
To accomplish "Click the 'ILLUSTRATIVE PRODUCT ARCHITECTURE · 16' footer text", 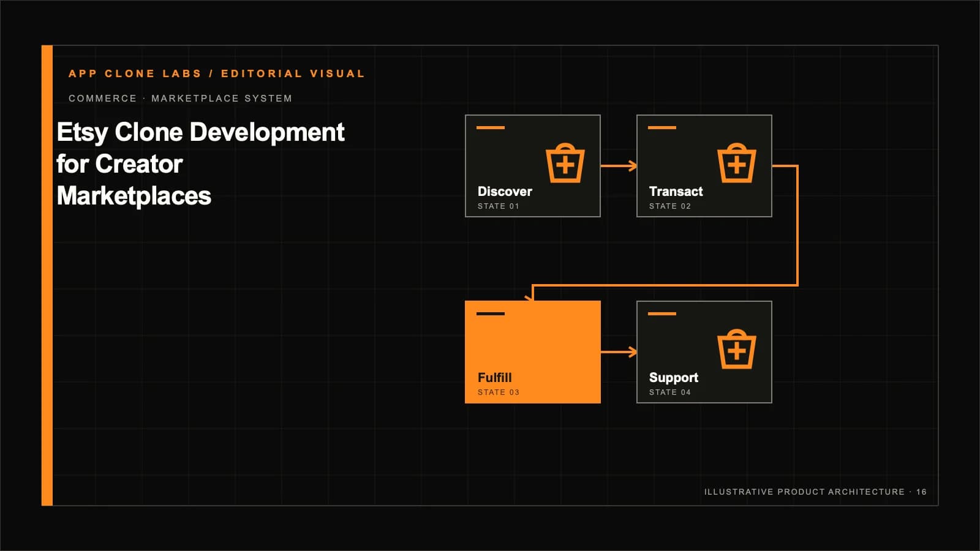I will 815,492.
